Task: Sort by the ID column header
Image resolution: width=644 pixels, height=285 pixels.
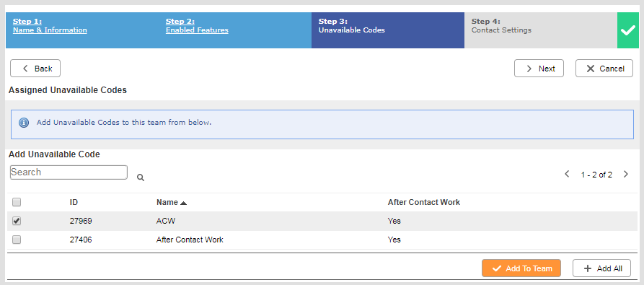Action: [74, 203]
